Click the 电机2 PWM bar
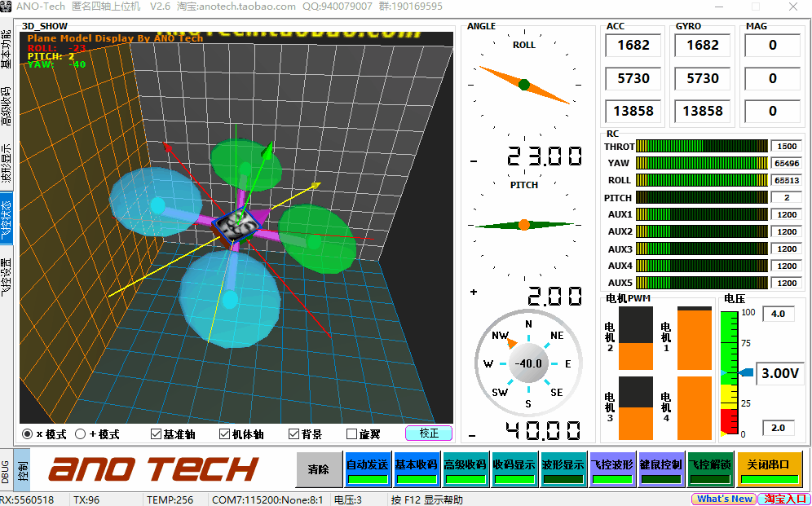This screenshot has height=506, width=812. 636,338
